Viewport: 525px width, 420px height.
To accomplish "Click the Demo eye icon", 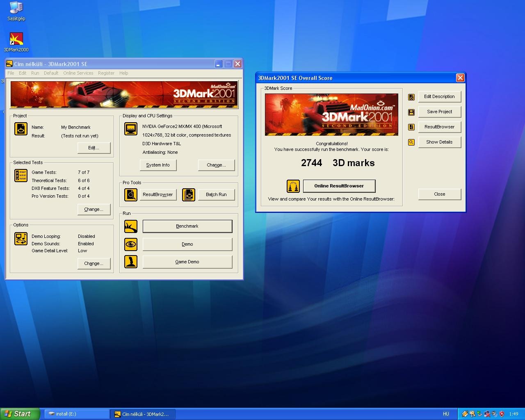I will click(131, 244).
